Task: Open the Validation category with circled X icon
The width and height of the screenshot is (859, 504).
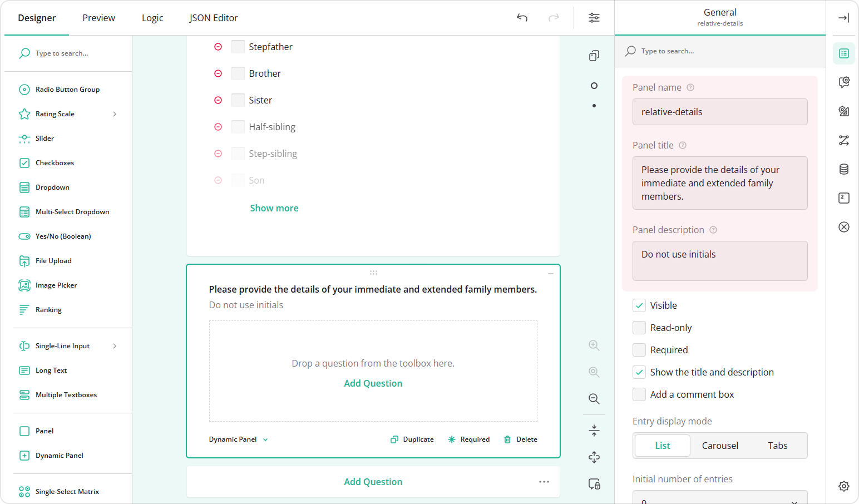Action: pos(843,227)
